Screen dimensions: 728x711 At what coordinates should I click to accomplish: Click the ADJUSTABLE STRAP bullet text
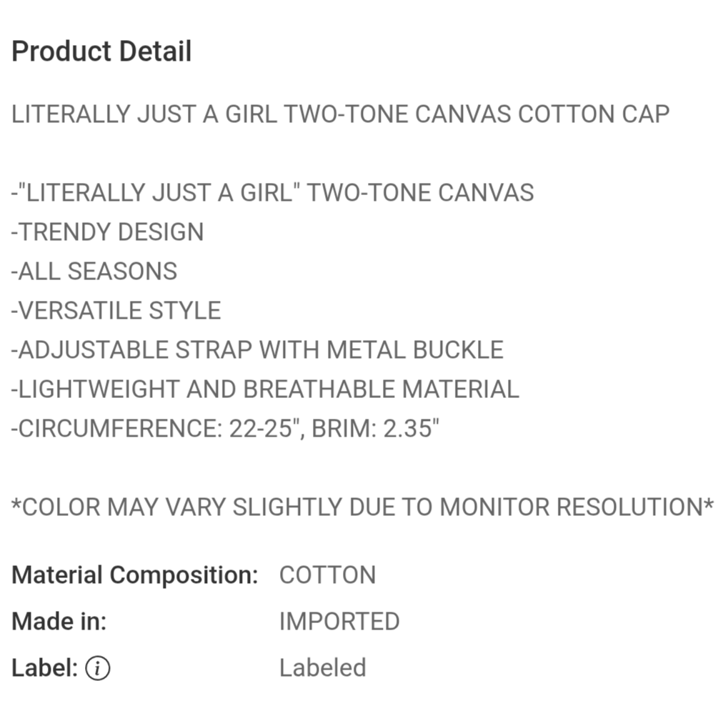(132, 350)
